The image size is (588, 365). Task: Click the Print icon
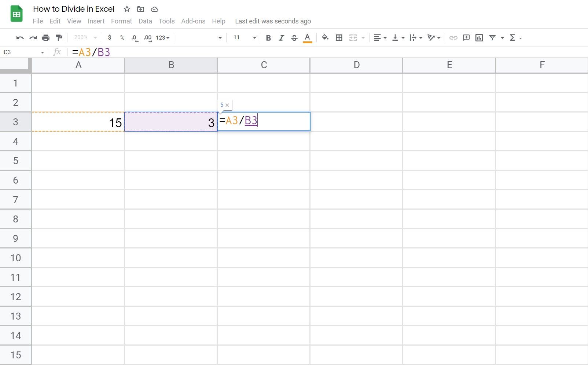(46, 37)
